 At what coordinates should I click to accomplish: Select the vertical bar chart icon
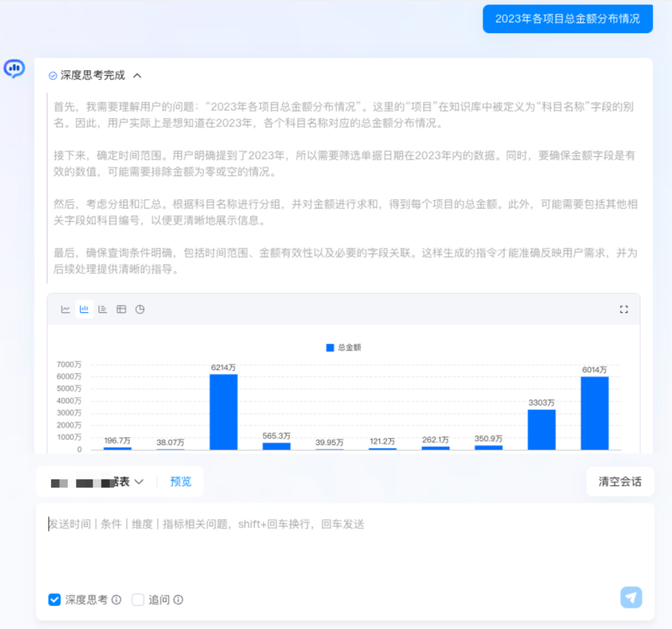[84, 309]
